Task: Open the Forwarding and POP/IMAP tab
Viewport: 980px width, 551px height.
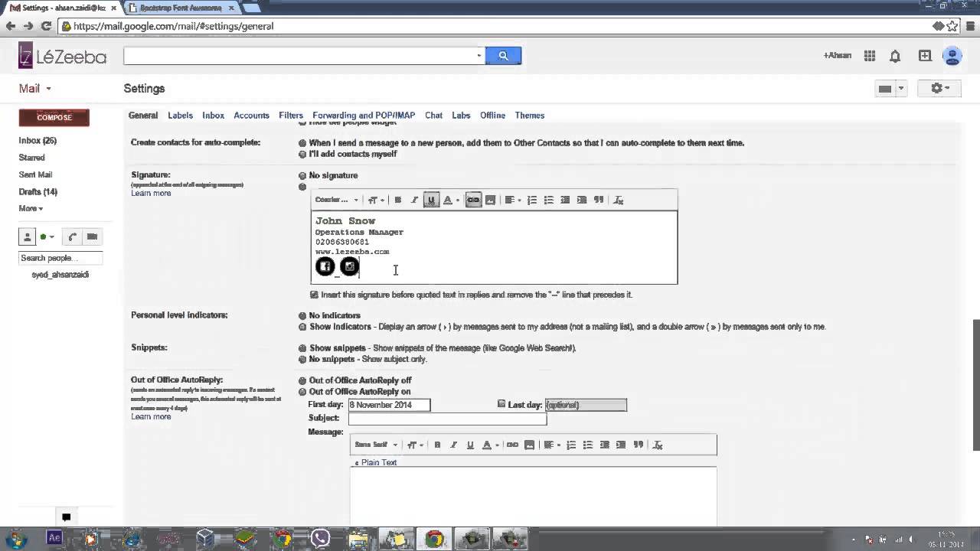Action: (x=364, y=116)
